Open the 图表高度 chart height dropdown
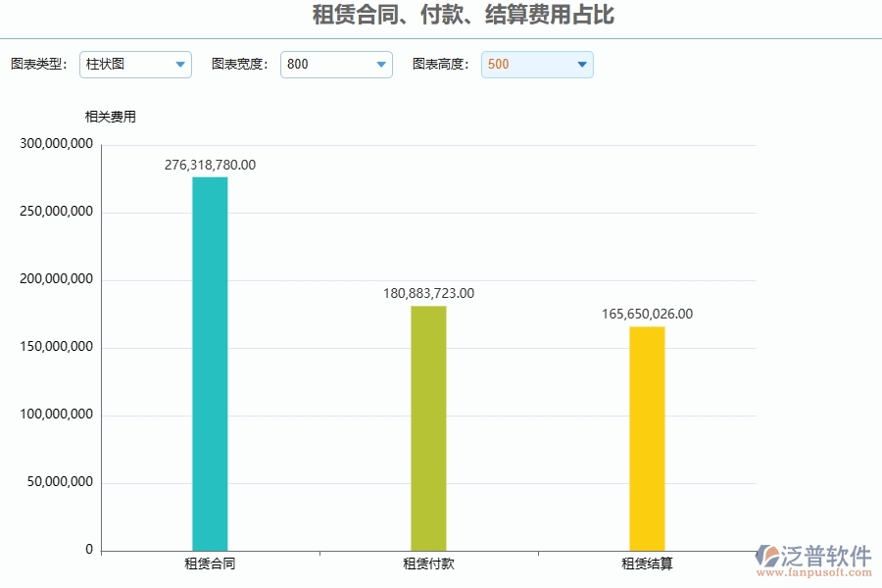The image size is (882, 588). click(536, 65)
